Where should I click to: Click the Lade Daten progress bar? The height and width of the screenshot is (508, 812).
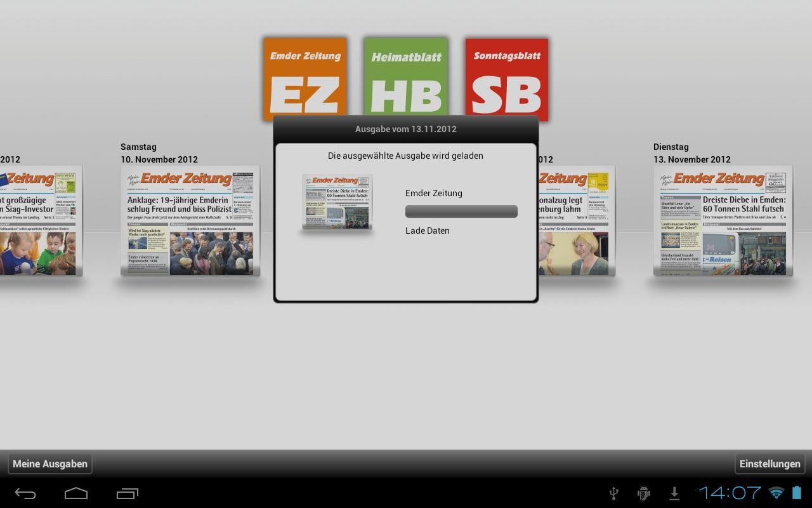(x=461, y=211)
